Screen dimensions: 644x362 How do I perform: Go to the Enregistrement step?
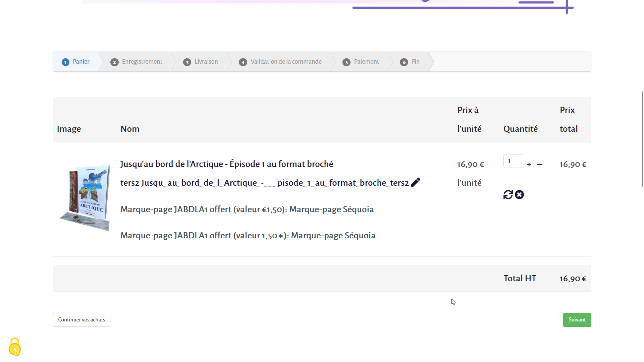(142, 62)
